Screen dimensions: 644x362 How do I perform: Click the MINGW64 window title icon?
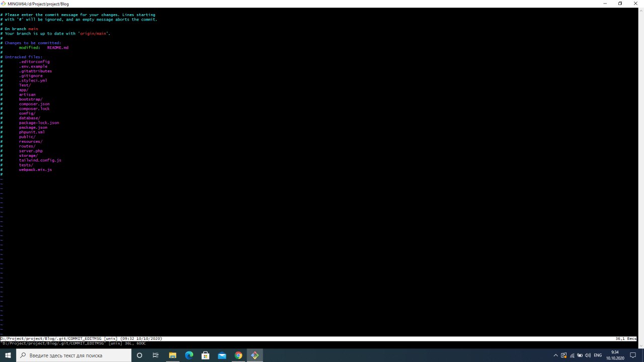coord(4,4)
